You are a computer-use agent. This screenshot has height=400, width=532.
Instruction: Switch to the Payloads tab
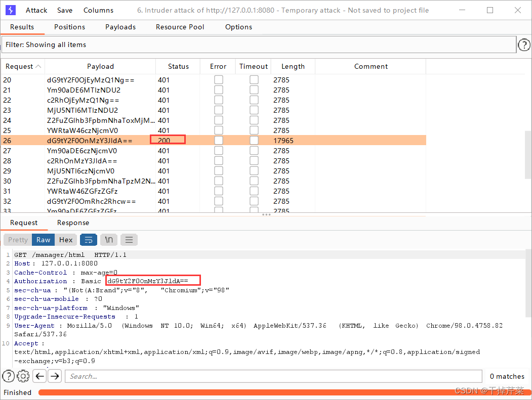[120, 27]
